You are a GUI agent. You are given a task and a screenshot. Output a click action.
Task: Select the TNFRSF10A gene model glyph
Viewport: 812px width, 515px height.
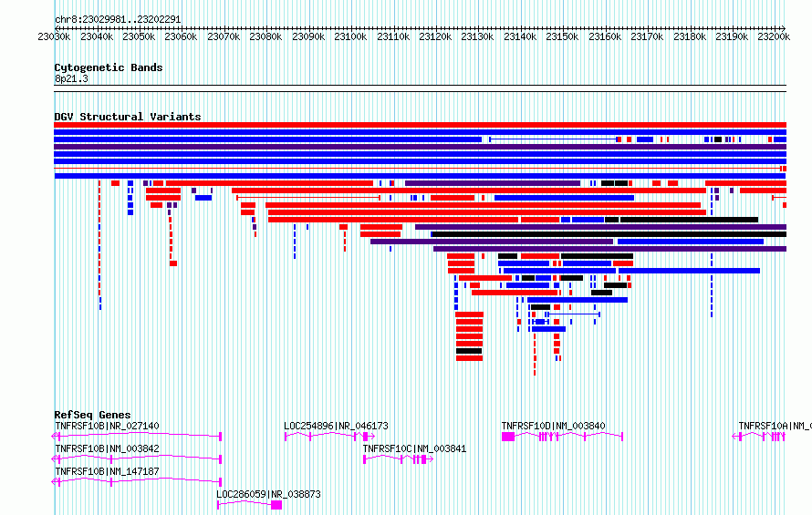[759, 437]
